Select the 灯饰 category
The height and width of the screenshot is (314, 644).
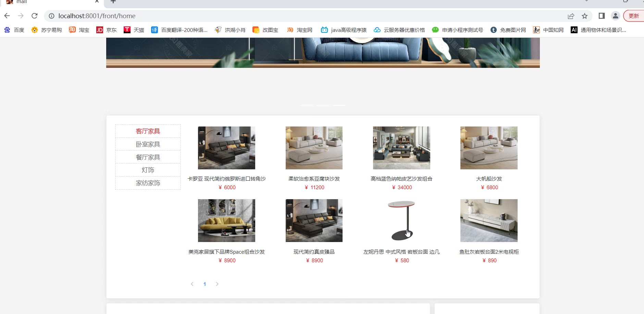coord(148,170)
